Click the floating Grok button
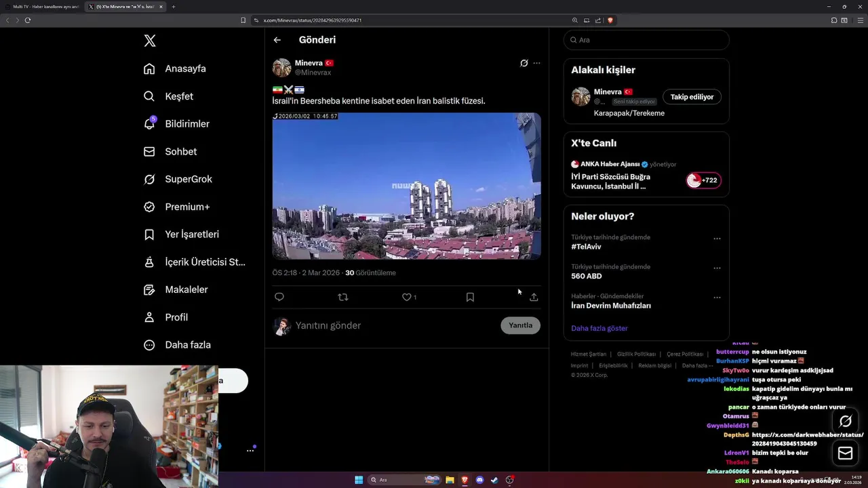Viewport: 868px width, 488px height. [x=845, y=422]
